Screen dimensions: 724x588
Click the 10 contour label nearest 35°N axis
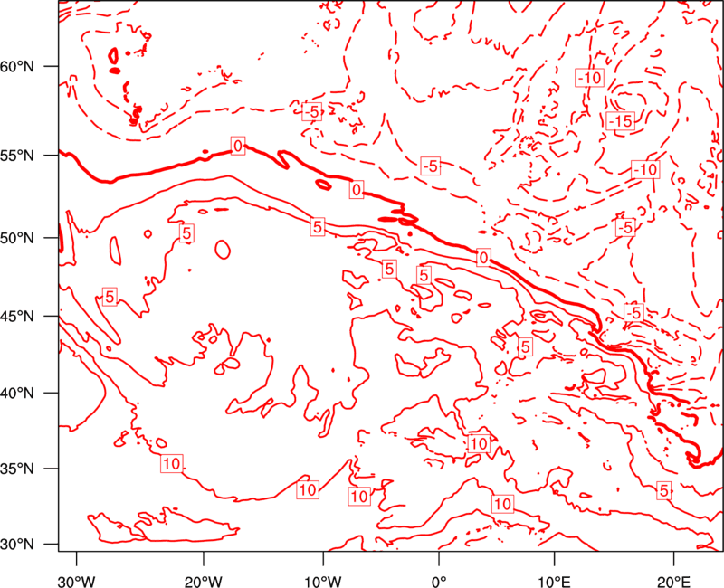[x=172, y=463]
